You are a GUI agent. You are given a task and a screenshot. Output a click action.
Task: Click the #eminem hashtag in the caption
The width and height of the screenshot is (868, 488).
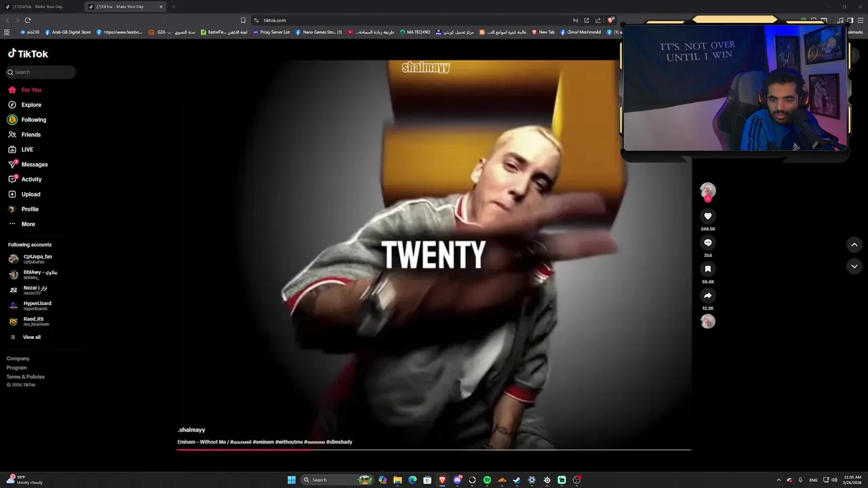(x=263, y=442)
